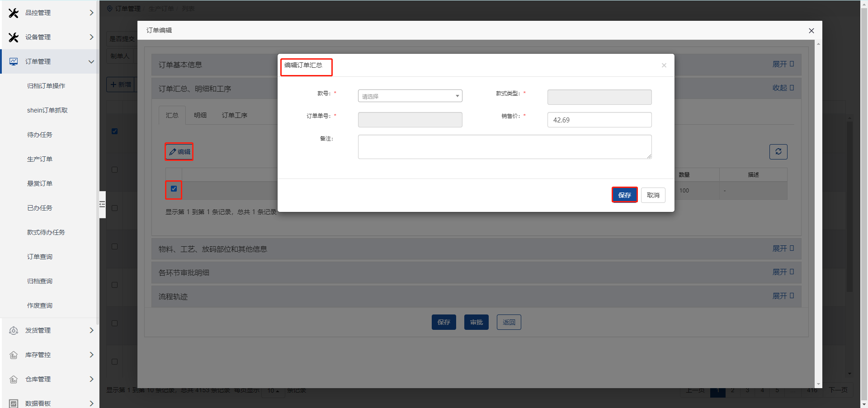The image size is (868, 408).
Task: Click into the 销售价 input field
Action: point(599,120)
